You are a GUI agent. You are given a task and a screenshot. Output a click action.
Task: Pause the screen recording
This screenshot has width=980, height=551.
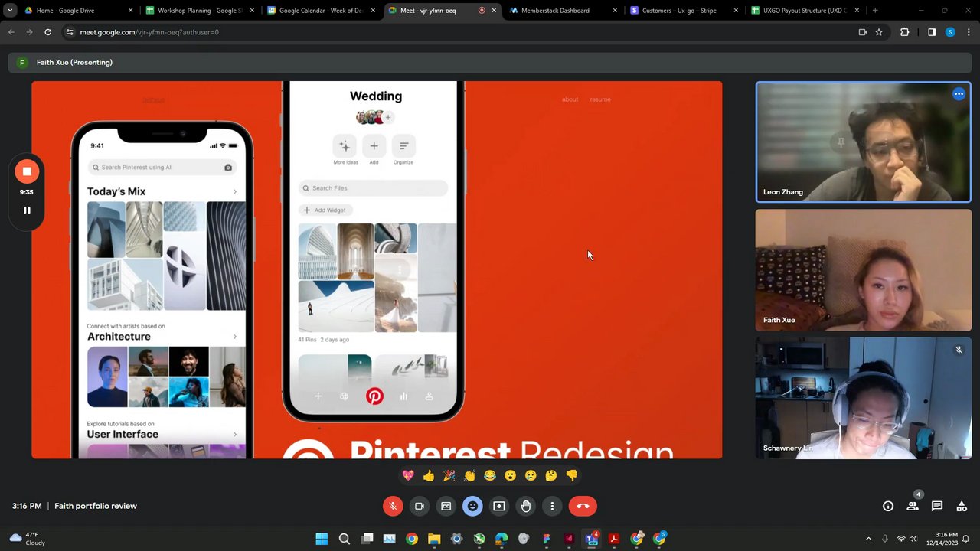coord(27,210)
